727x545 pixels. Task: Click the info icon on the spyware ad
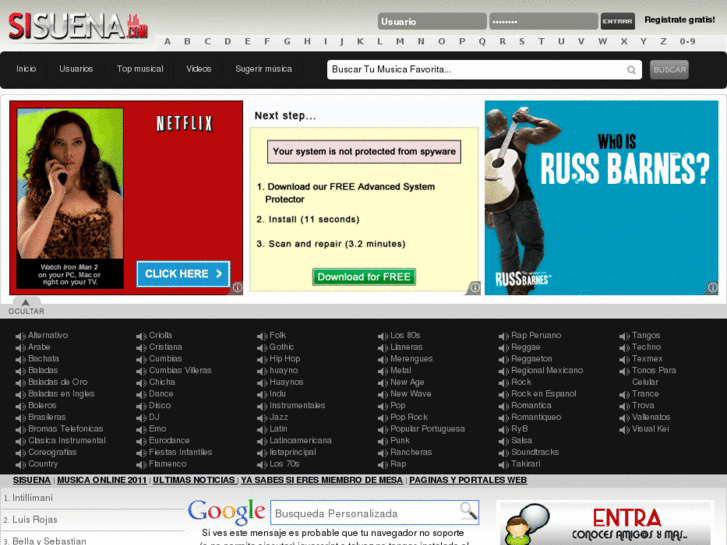(475, 288)
